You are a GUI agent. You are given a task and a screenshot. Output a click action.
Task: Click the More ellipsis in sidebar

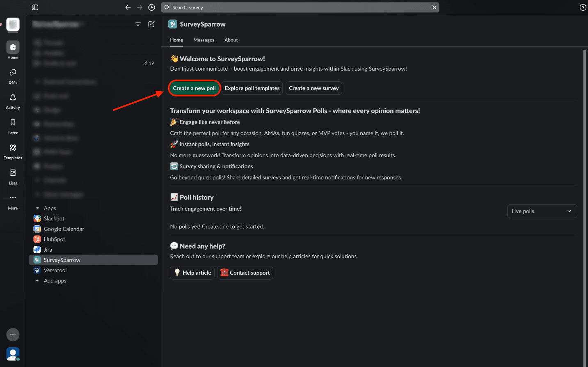pyautogui.click(x=13, y=198)
